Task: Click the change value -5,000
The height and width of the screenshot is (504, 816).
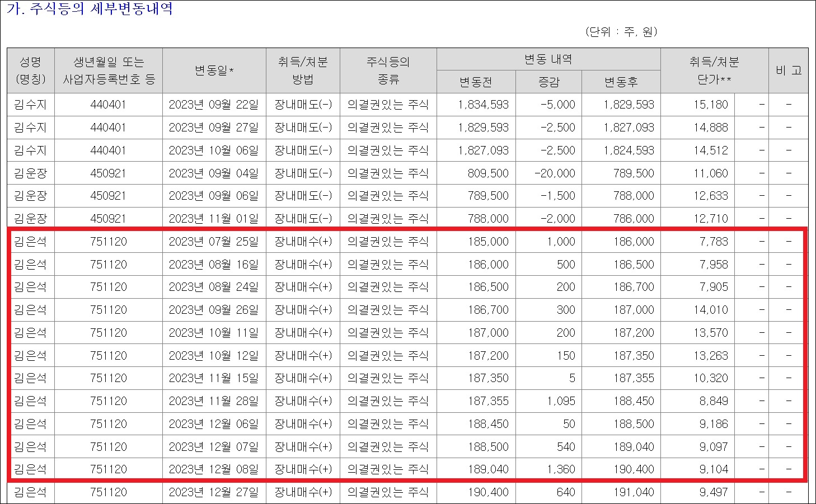Action: (557, 105)
